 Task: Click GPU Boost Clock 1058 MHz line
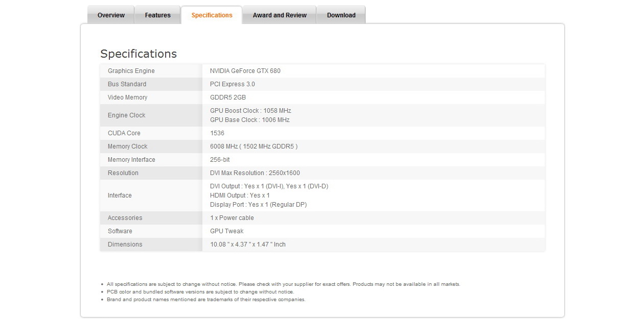(x=250, y=111)
